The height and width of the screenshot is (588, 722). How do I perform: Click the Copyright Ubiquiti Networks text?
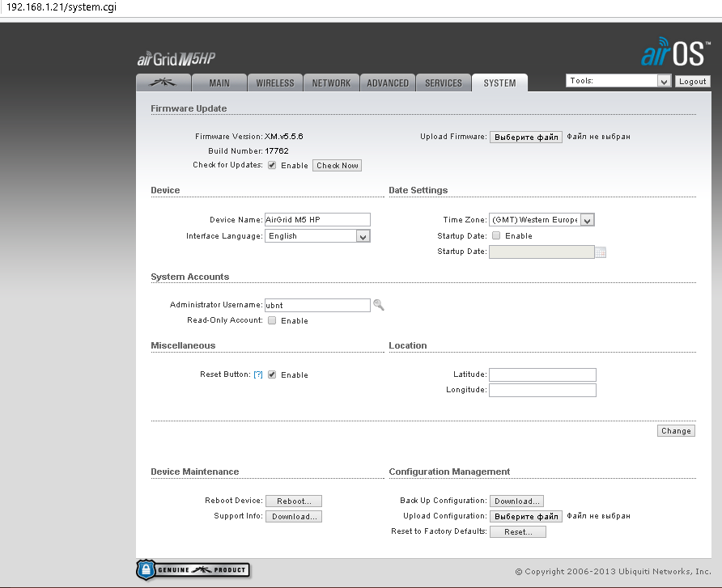coord(613,572)
